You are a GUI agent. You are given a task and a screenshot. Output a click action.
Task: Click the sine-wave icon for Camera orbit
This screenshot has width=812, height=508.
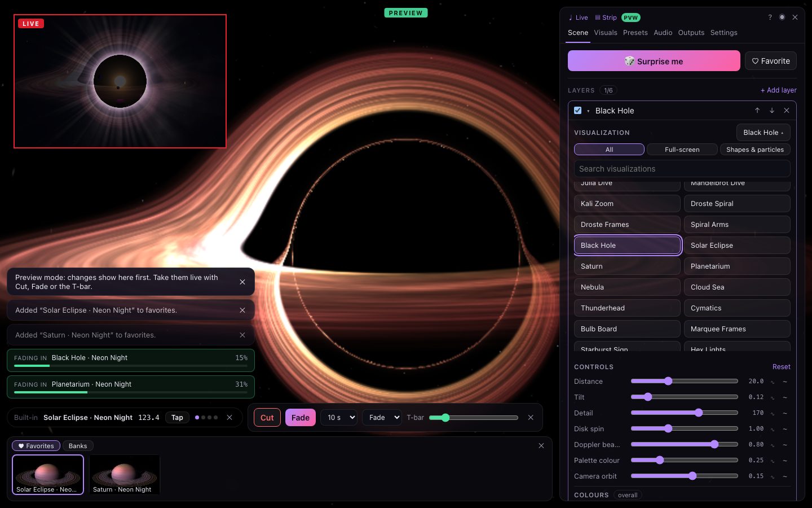tap(773, 477)
